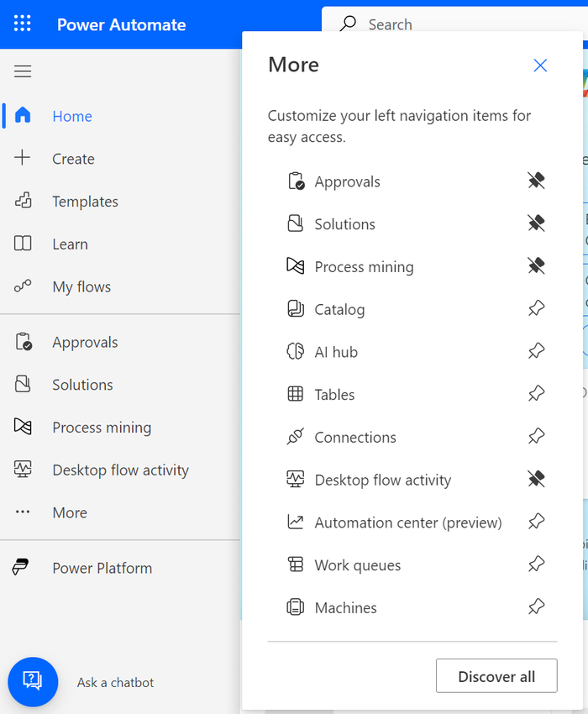Pin Connections to left navigation
This screenshot has width=588, height=714.
pos(536,437)
